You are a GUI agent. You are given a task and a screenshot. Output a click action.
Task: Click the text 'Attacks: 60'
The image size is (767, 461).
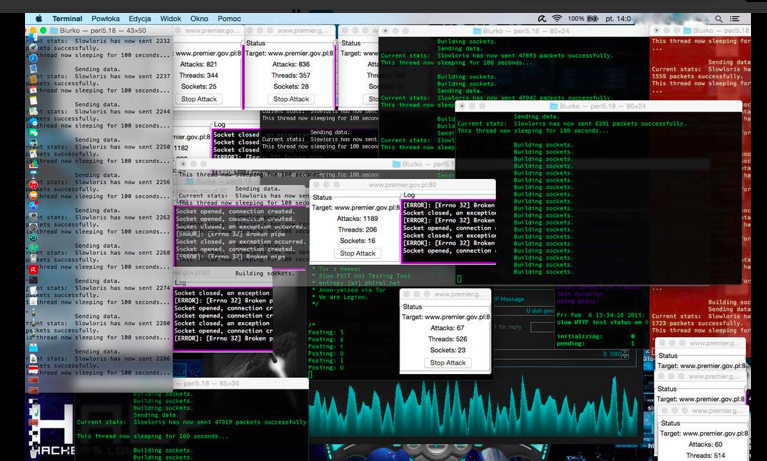705,444
